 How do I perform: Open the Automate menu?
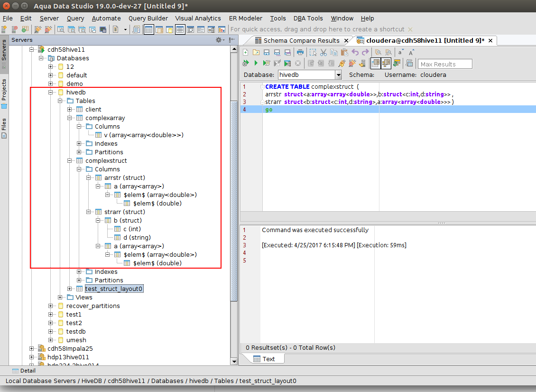coord(106,19)
